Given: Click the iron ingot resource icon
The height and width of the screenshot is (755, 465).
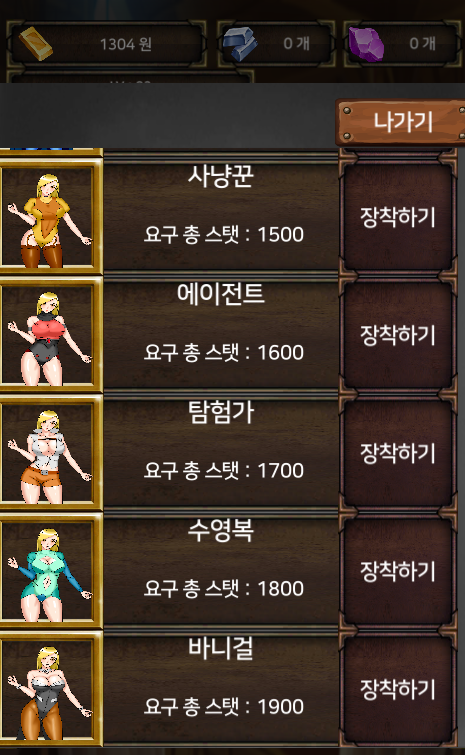Looking at the screenshot, I should click(x=240, y=44).
